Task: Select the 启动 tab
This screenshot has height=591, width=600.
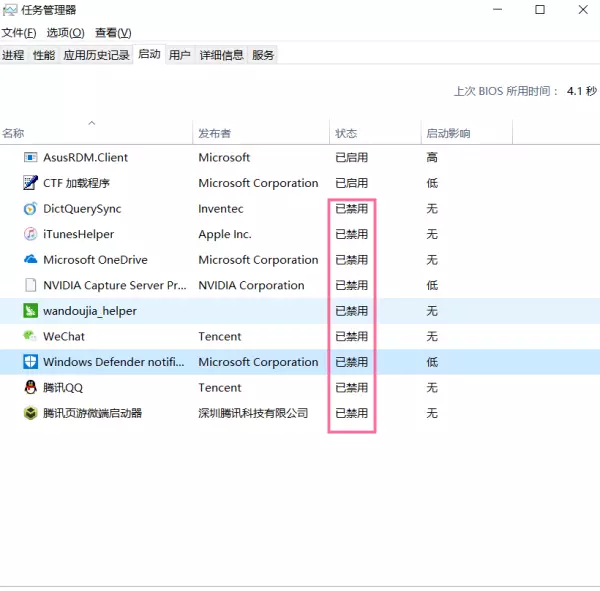Action: pyautogui.click(x=149, y=54)
